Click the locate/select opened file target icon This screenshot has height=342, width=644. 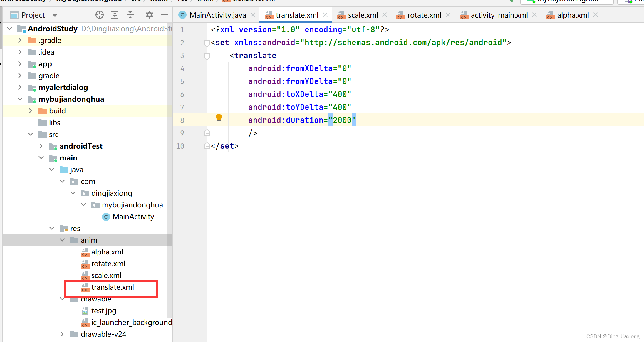tap(100, 15)
